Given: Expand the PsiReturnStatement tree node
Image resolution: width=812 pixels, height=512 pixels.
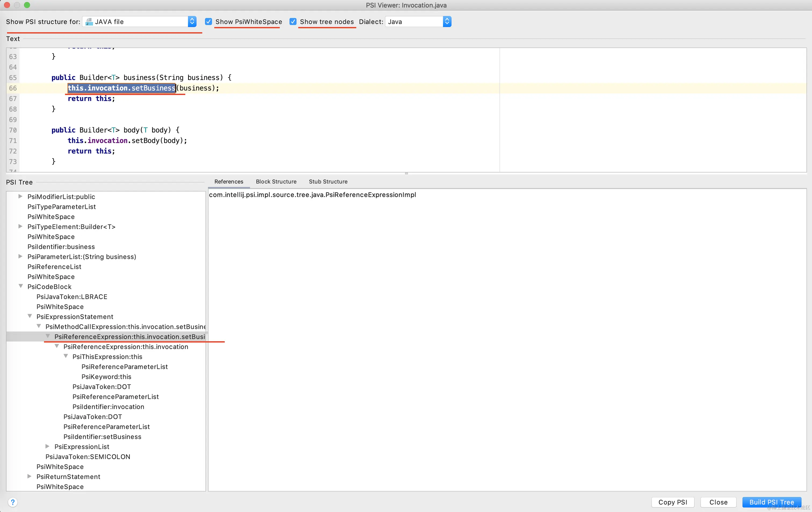Looking at the screenshot, I should coord(29,477).
